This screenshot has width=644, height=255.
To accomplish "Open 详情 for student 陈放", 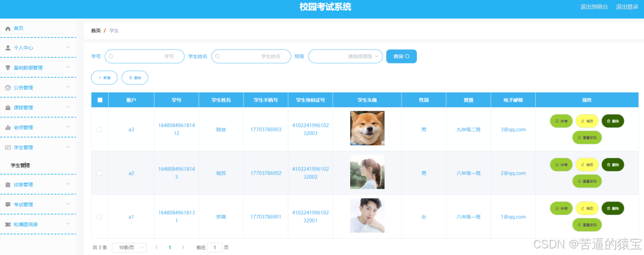I will tap(561, 121).
